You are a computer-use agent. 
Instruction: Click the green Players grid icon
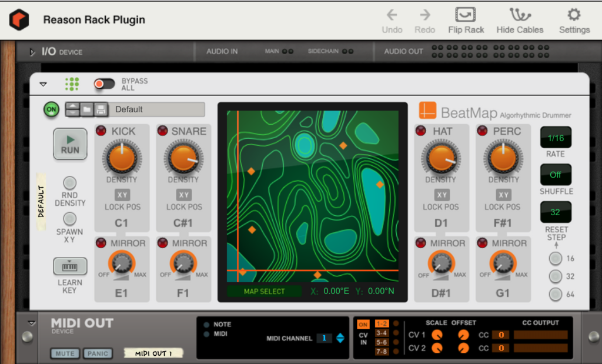pyautogui.click(x=72, y=84)
